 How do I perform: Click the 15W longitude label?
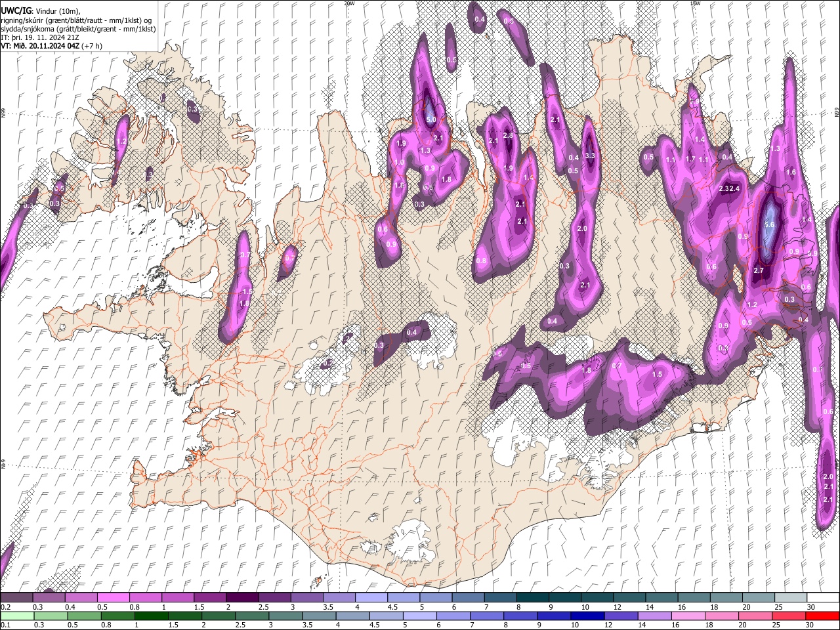tap(695, 3)
